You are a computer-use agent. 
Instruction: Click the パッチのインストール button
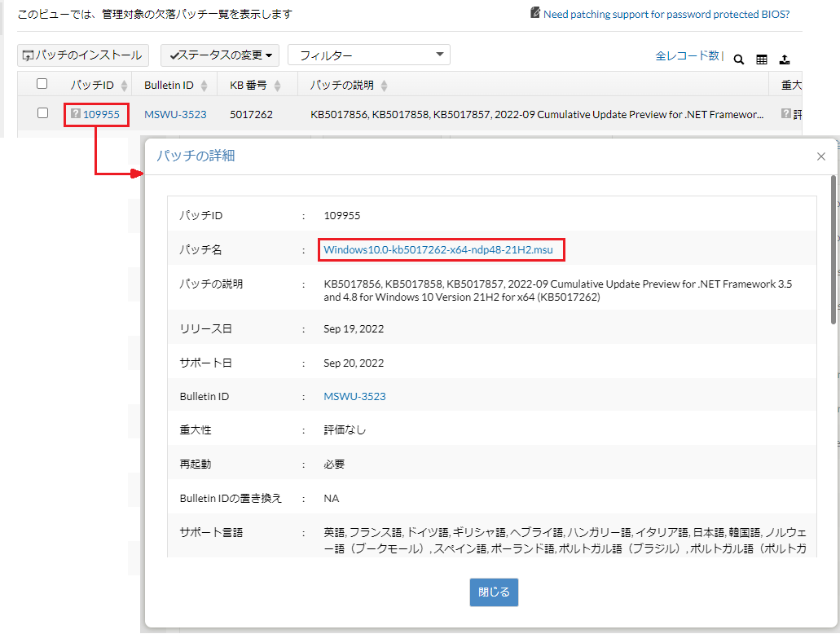tap(83, 55)
